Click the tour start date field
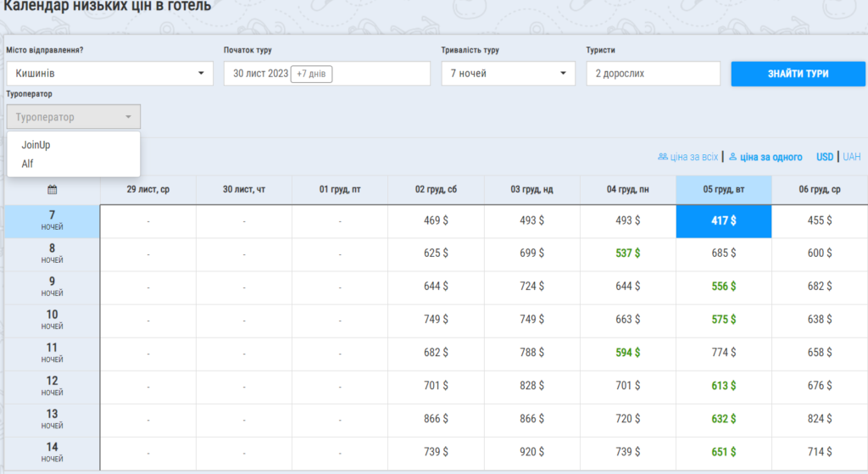The width and height of the screenshot is (868, 474). click(261, 74)
